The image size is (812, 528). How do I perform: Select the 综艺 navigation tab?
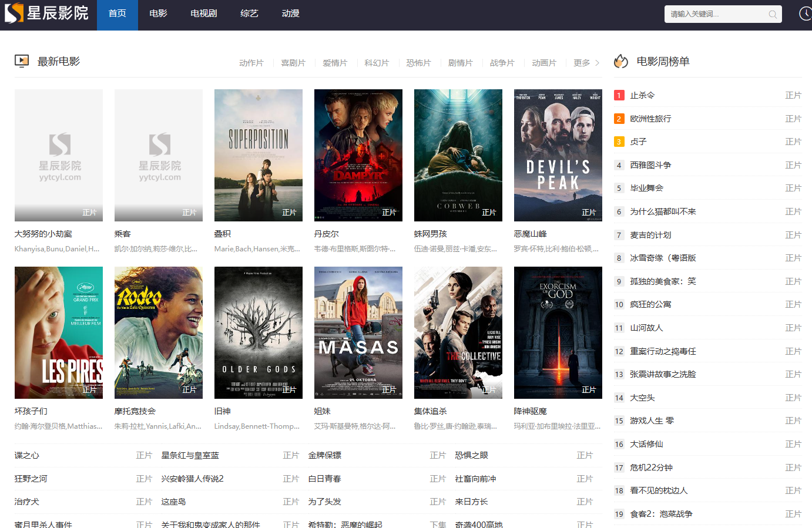pyautogui.click(x=250, y=15)
